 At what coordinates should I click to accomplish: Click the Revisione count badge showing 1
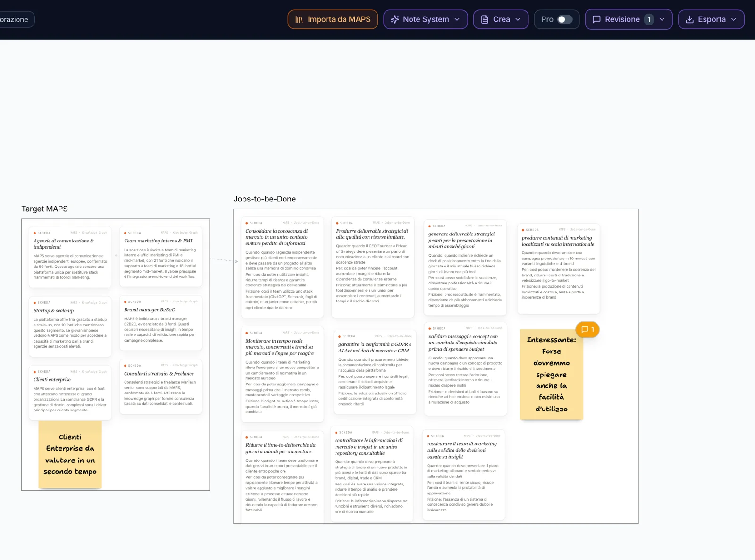(x=649, y=19)
